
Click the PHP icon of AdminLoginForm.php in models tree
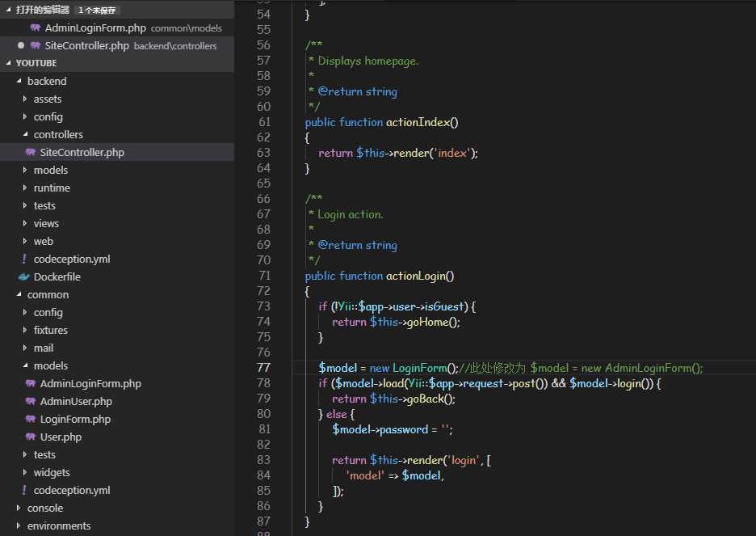pyautogui.click(x=31, y=383)
